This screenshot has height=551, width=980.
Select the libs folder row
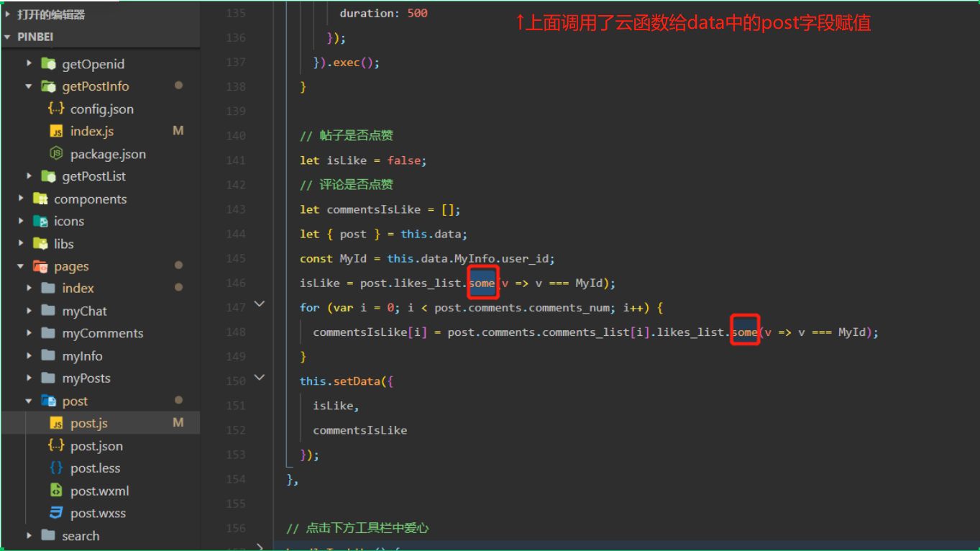(101, 244)
